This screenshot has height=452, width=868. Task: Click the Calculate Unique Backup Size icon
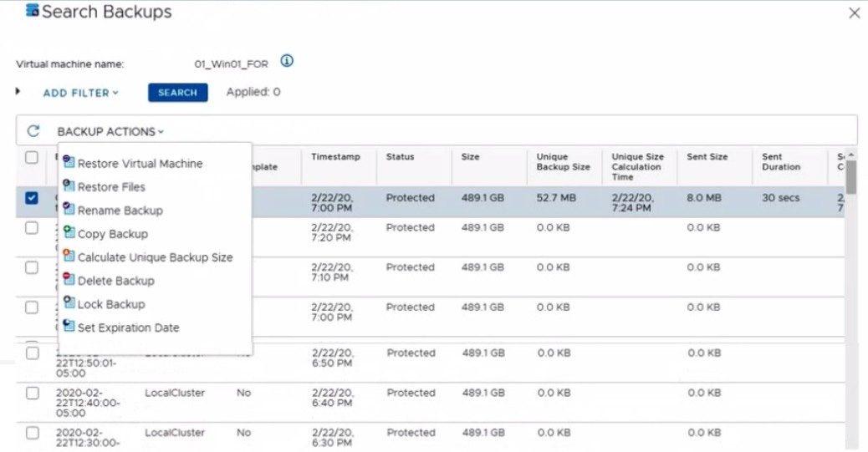point(69,256)
